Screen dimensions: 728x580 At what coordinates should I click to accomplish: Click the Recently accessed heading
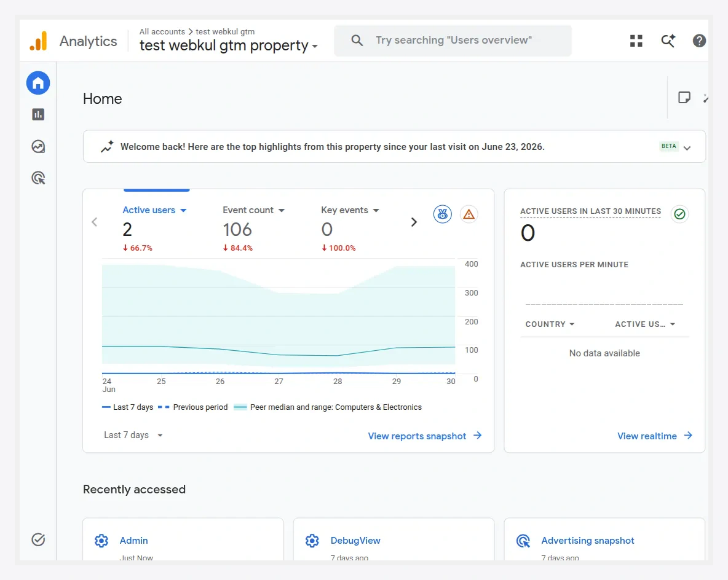(134, 490)
